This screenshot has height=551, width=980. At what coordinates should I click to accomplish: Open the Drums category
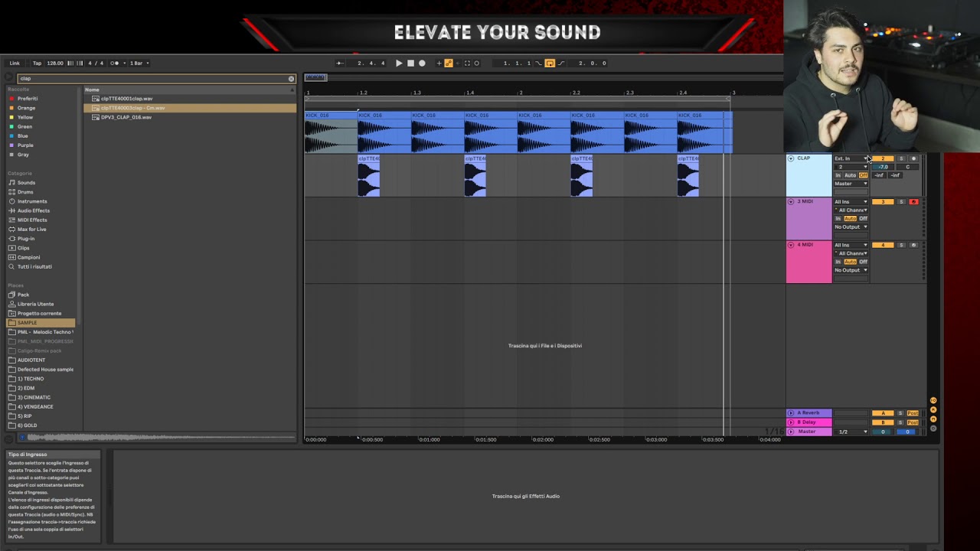click(25, 192)
